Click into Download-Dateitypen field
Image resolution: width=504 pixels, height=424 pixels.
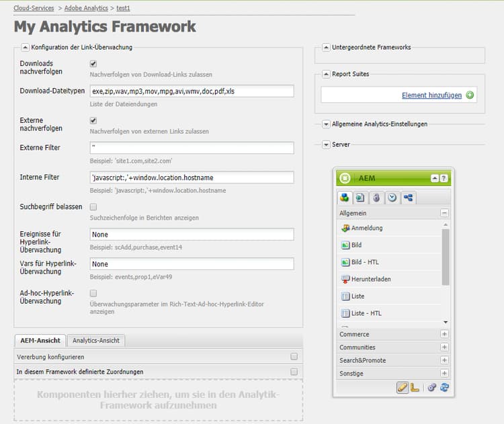(192, 91)
